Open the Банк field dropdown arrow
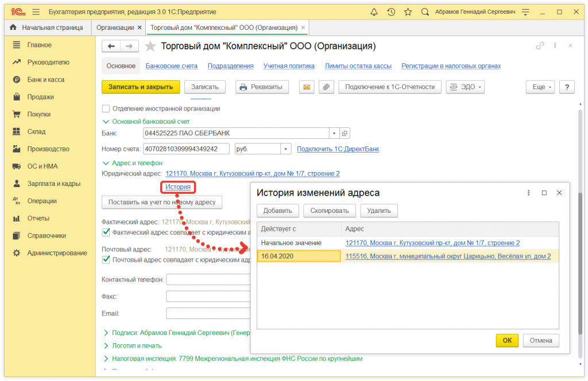 tap(334, 133)
